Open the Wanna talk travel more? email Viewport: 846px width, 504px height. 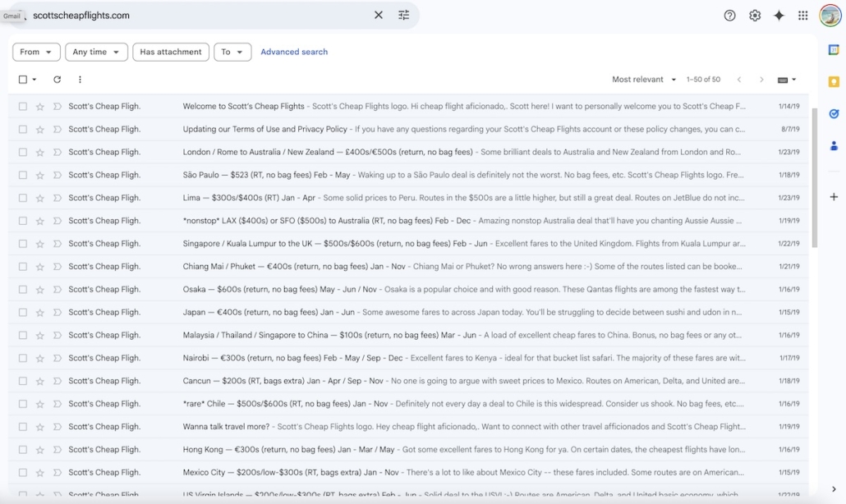(408, 426)
